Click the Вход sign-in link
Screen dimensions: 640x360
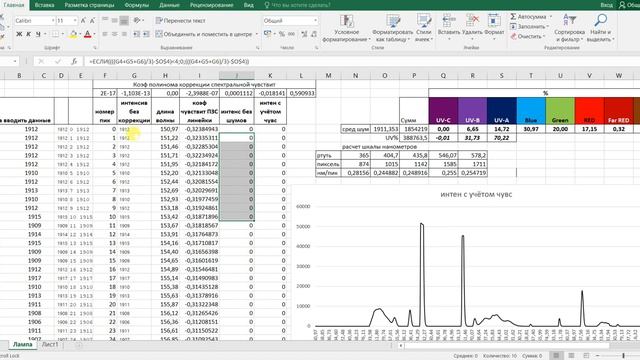click(607, 5)
